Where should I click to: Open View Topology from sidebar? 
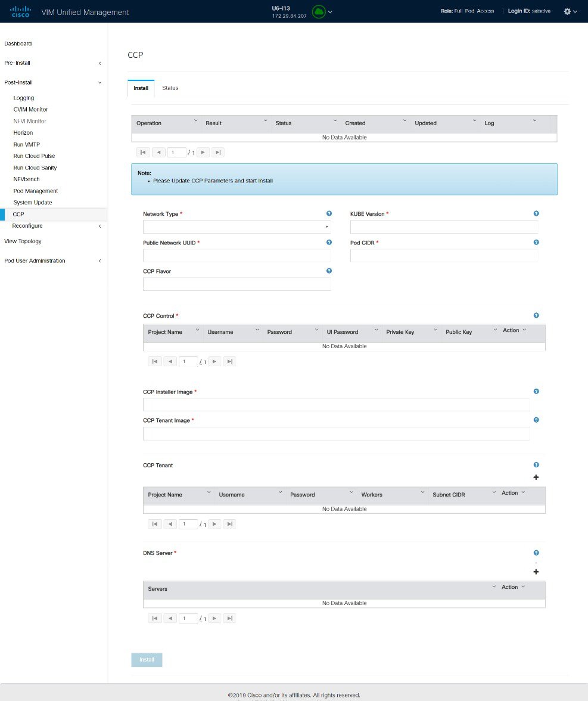[23, 241]
